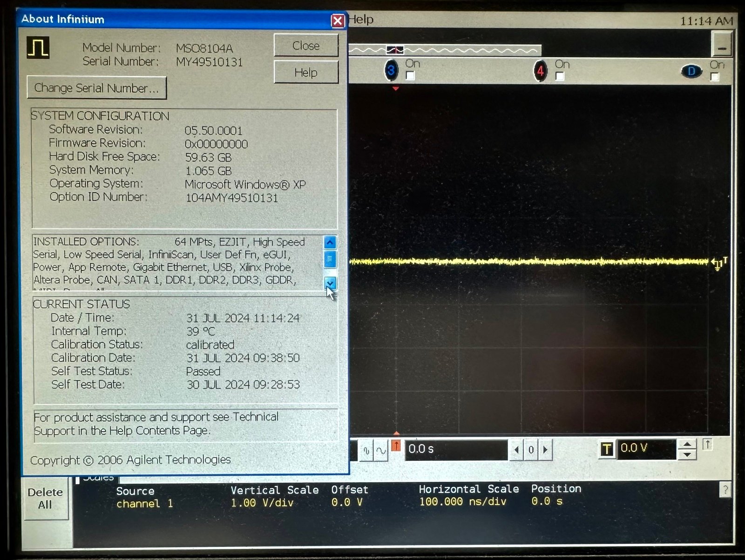745x560 pixels.
Task: Enable the channel 4 On checkbox
Action: (x=560, y=76)
